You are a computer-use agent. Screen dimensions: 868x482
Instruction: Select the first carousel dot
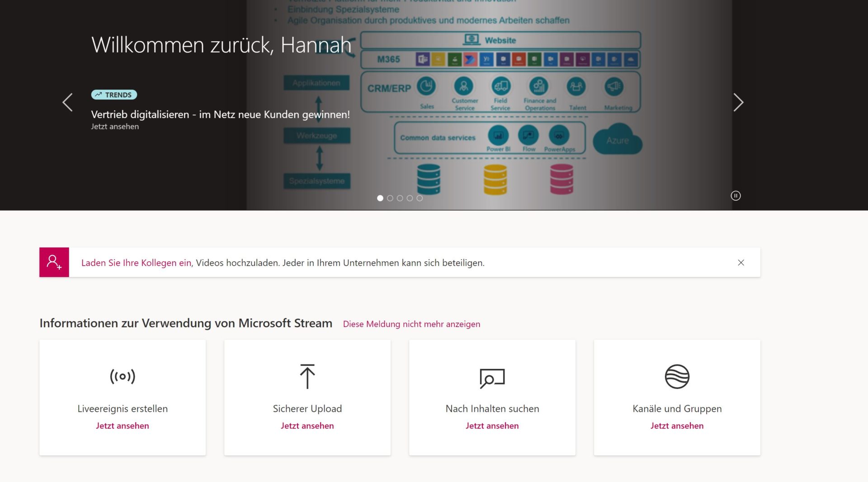(x=380, y=198)
